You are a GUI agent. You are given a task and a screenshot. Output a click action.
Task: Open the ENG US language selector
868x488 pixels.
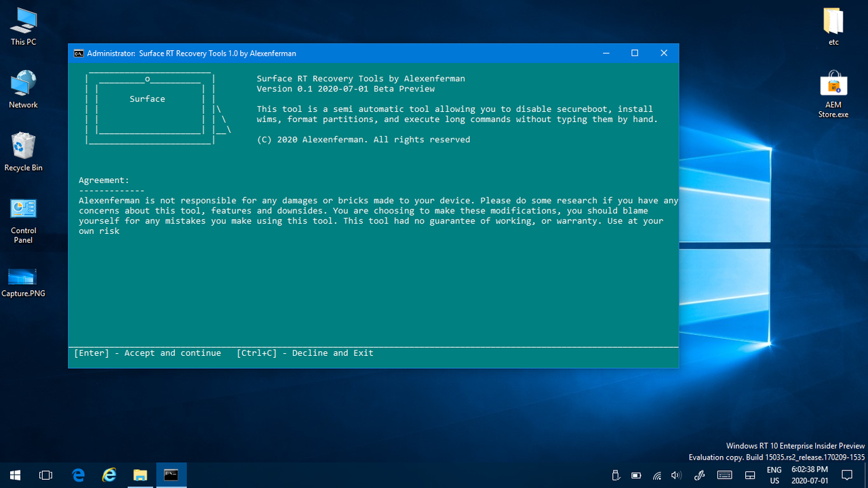point(774,475)
